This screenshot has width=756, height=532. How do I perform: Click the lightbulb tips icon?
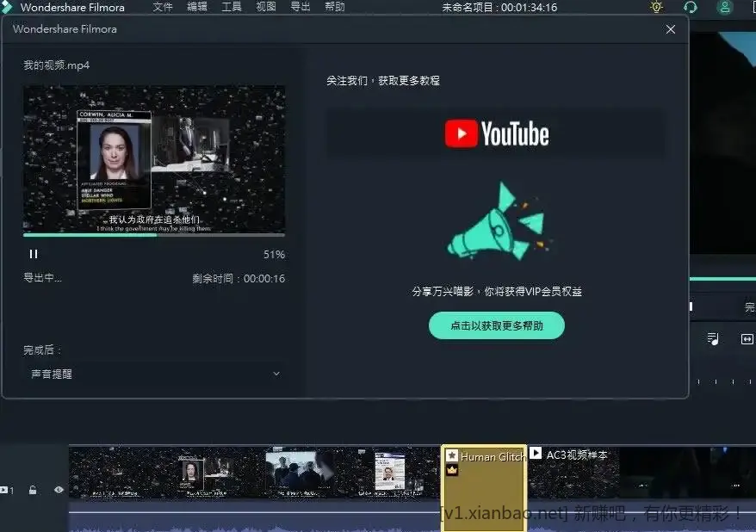pos(656,7)
